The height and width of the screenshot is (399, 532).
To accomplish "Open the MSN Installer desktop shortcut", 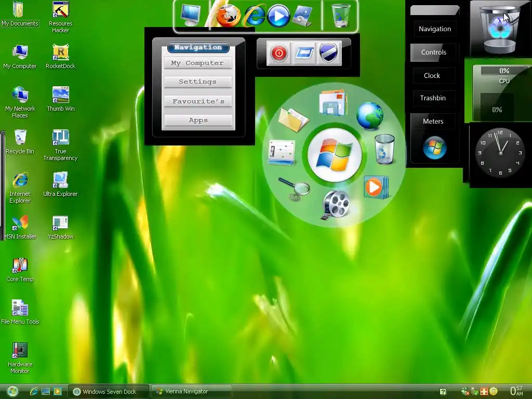I will (x=20, y=227).
